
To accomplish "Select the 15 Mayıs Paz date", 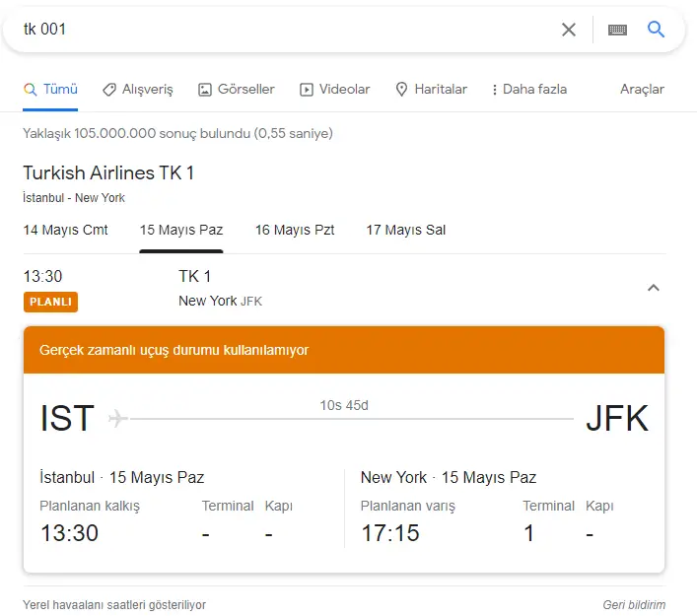I will click(181, 230).
